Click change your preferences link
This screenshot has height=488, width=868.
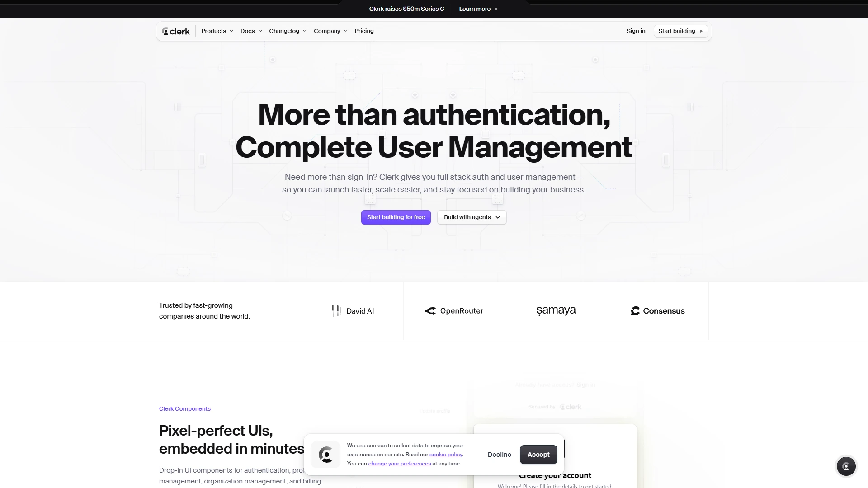click(x=399, y=464)
